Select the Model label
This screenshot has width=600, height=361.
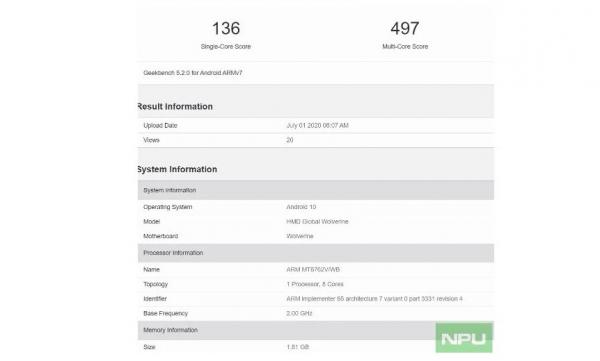coord(152,222)
